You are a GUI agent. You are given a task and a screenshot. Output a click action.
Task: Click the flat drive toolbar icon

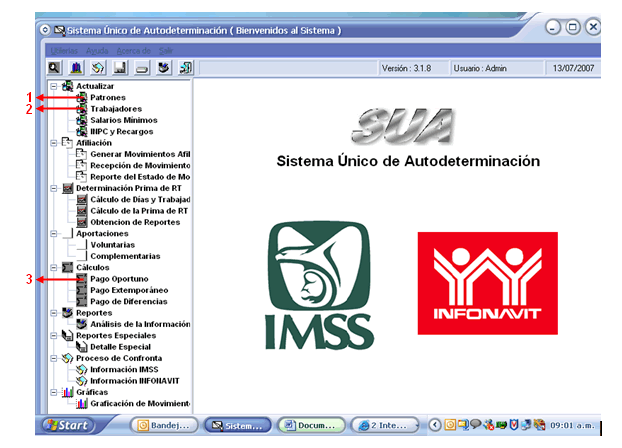tap(142, 68)
